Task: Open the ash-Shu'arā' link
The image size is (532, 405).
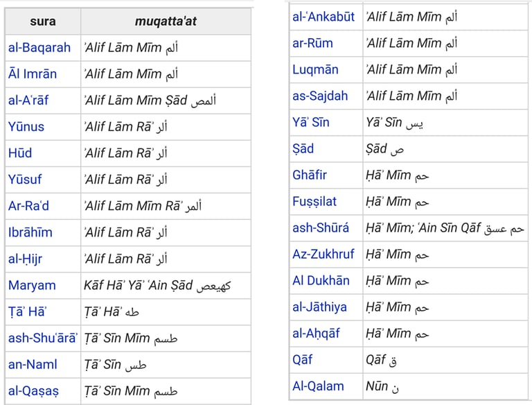Action: 43,338
